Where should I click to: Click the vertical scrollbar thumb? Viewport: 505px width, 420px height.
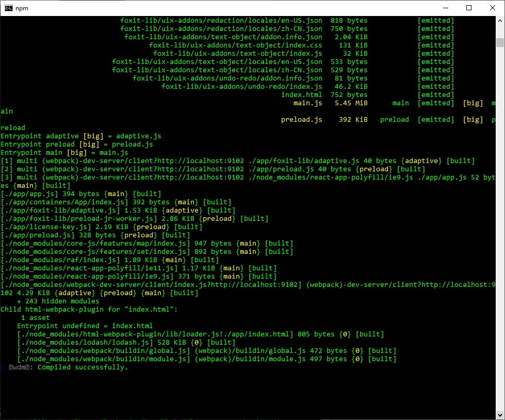point(500,42)
